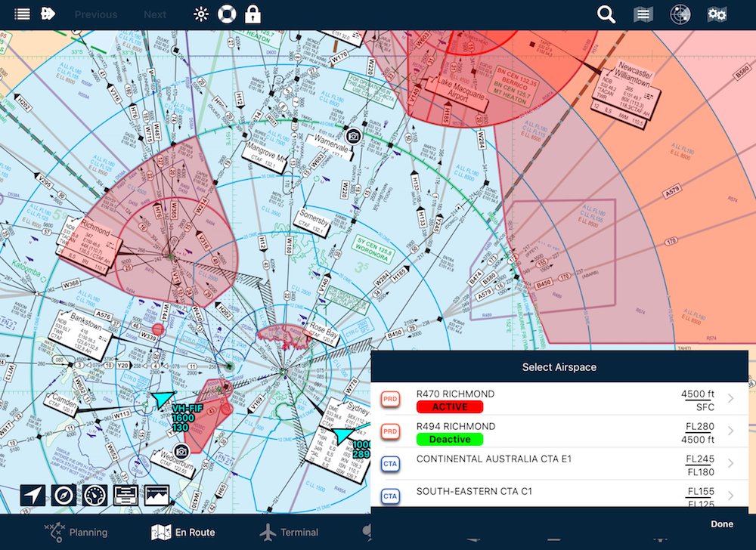
Task: Switch to the En Route tab
Action: coord(183,532)
